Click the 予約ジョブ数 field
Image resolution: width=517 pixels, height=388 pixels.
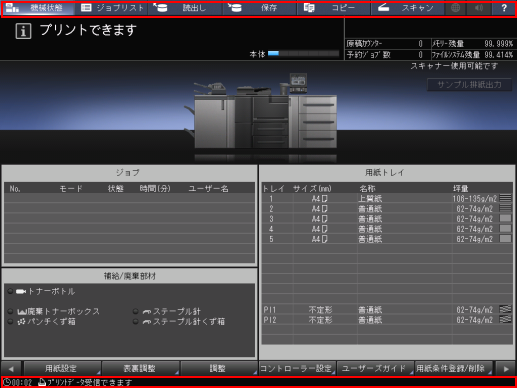click(x=388, y=55)
